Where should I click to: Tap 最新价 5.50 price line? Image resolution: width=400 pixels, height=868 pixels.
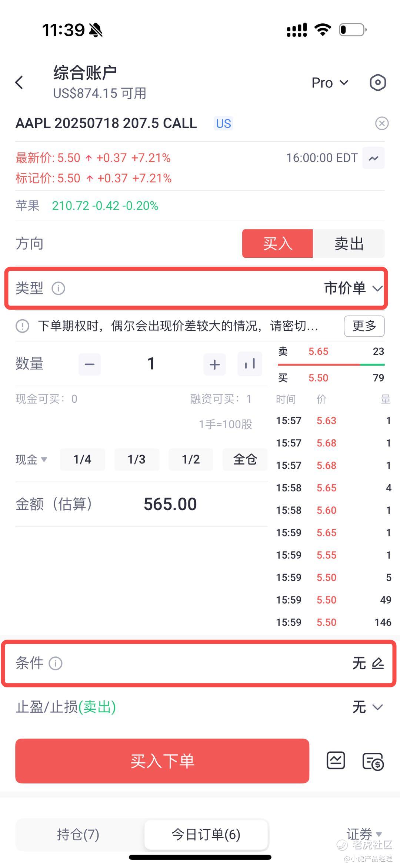[x=93, y=158]
